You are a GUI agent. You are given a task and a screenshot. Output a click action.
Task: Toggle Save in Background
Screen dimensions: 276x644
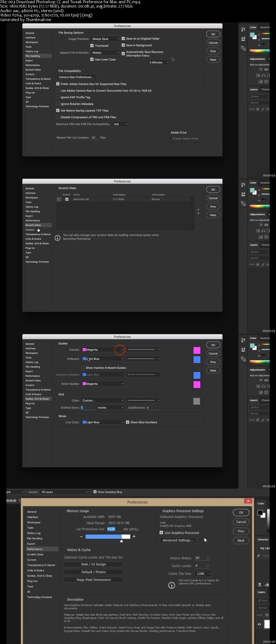[123, 45]
